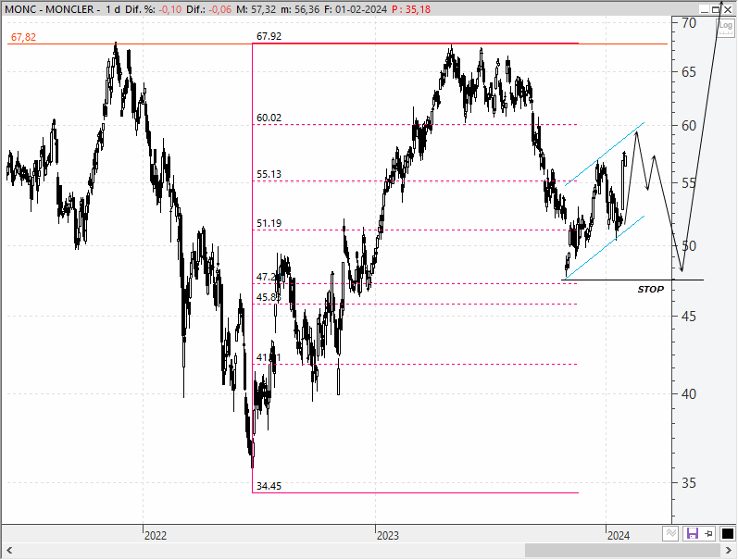Click the 45 price axis label
The height and width of the screenshot is (560, 738).
click(689, 317)
